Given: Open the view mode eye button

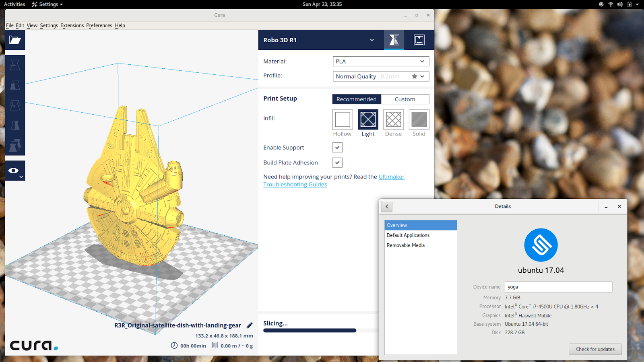Looking at the screenshot, I should tap(15, 171).
